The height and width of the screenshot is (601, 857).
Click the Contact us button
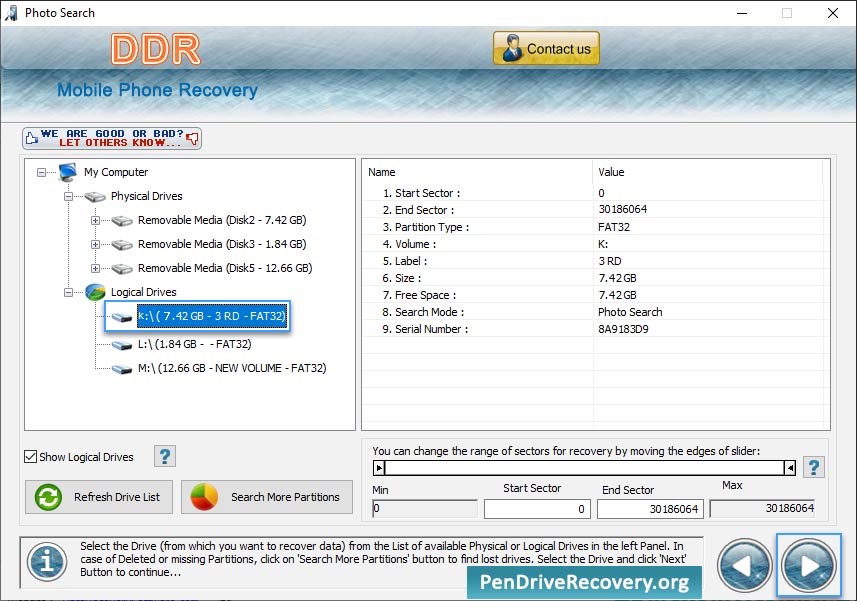(546, 48)
